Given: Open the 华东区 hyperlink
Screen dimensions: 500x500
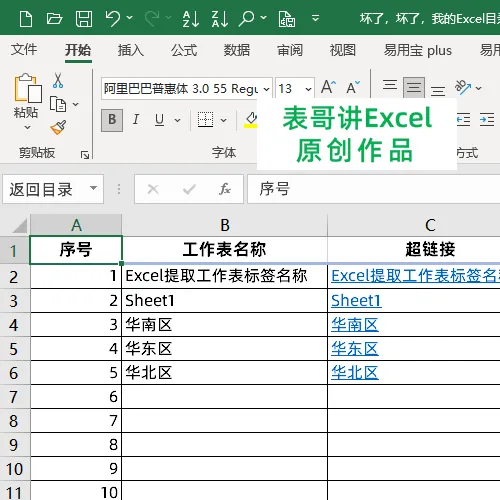Looking at the screenshot, I should pos(355,349).
